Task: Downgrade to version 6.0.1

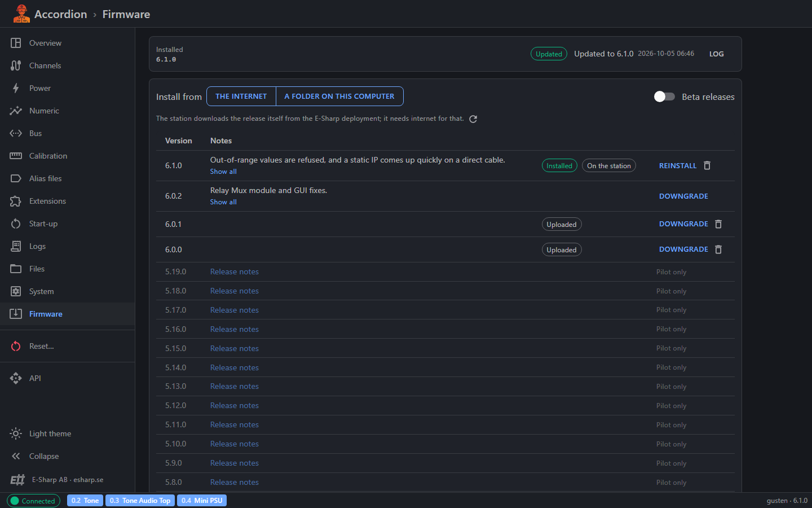Action: pyautogui.click(x=683, y=224)
